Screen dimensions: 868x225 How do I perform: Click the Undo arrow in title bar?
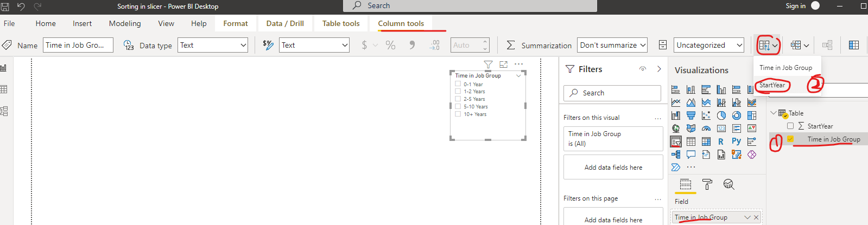(21, 6)
